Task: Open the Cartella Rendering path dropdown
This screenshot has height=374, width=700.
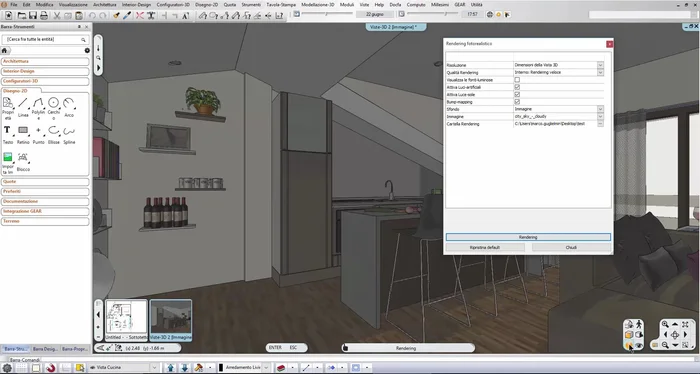Action: point(600,124)
